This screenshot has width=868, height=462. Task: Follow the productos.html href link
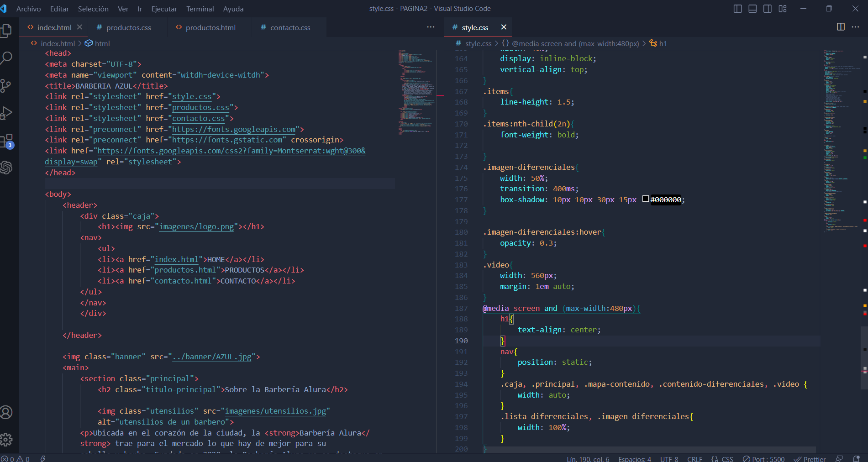185,270
